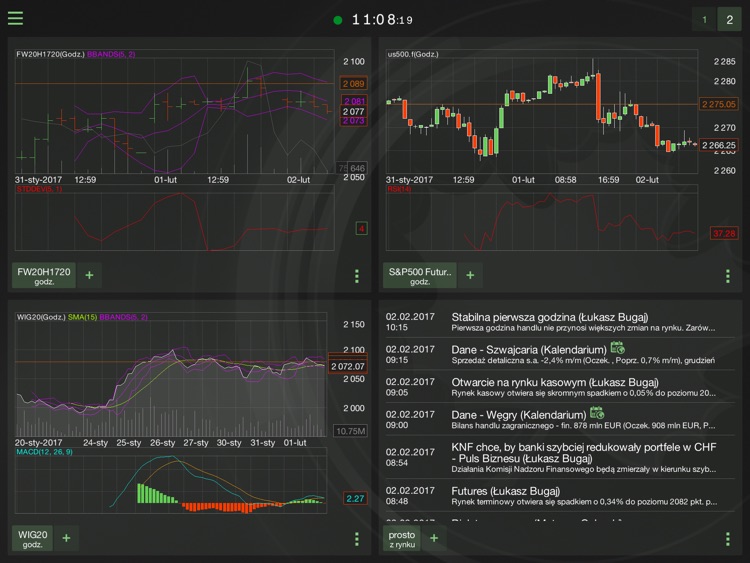Screen dimensions: 750x563
Task: Click the calendar icon beside Dane - Węgry
Action: click(597, 413)
